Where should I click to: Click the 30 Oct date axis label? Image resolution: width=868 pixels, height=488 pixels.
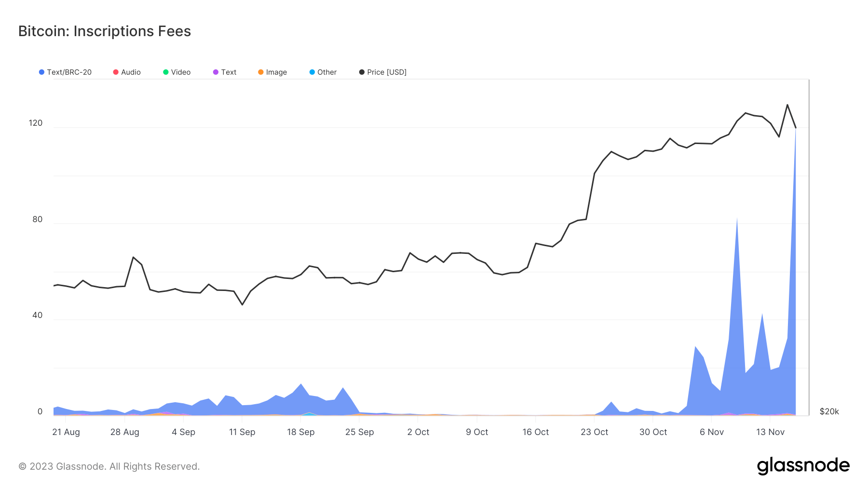[x=653, y=432]
